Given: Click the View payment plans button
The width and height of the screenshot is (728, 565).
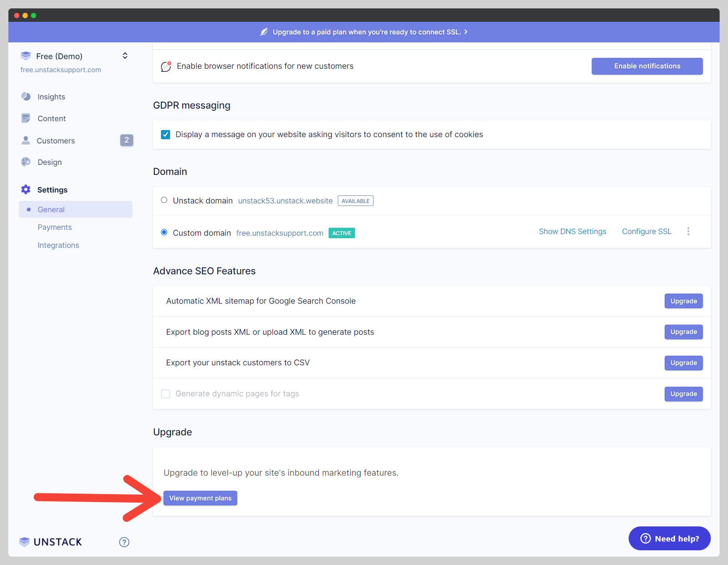Looking at the screenshot, I should pyautogui.click(x=200, y=498).
